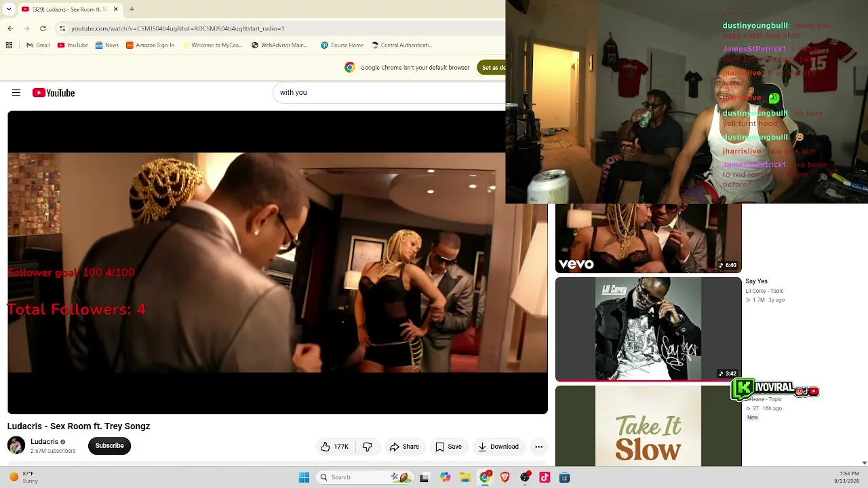This screenshot has width=868, height=488.
Task: Focus the Chrome address bar URL
Action: (178, 28)
